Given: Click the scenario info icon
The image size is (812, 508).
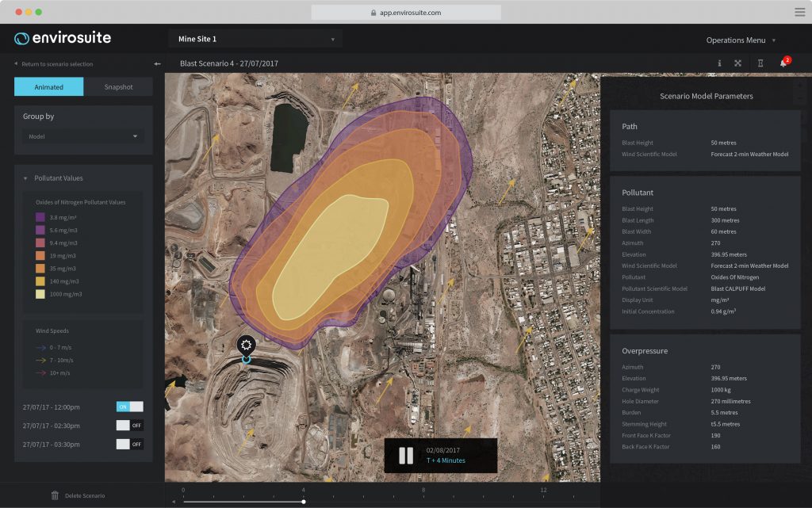Looking at the screenshot, I should pyautogui.click(x=719, y=63).
